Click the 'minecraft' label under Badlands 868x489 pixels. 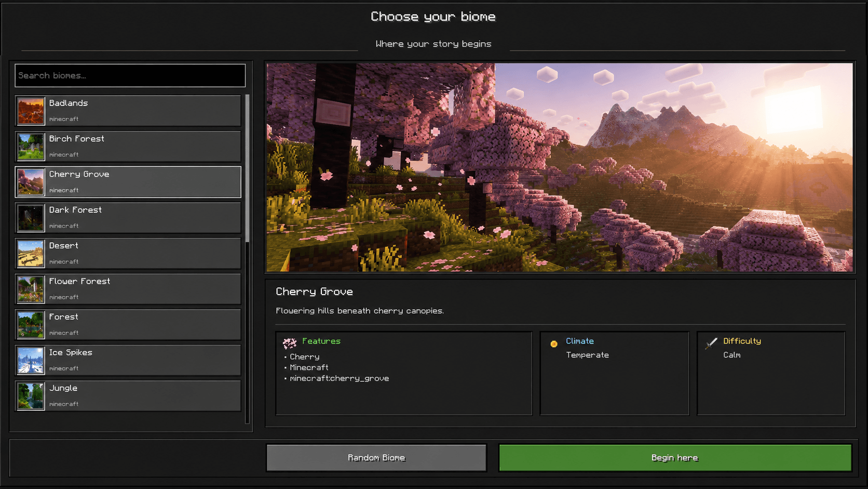pos(64,119)
